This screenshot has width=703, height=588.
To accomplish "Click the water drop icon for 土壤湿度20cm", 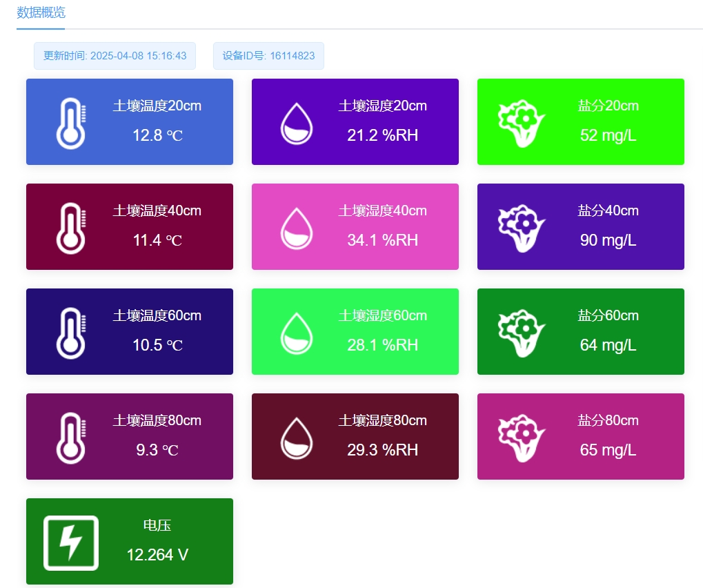I will click(296, 123).
